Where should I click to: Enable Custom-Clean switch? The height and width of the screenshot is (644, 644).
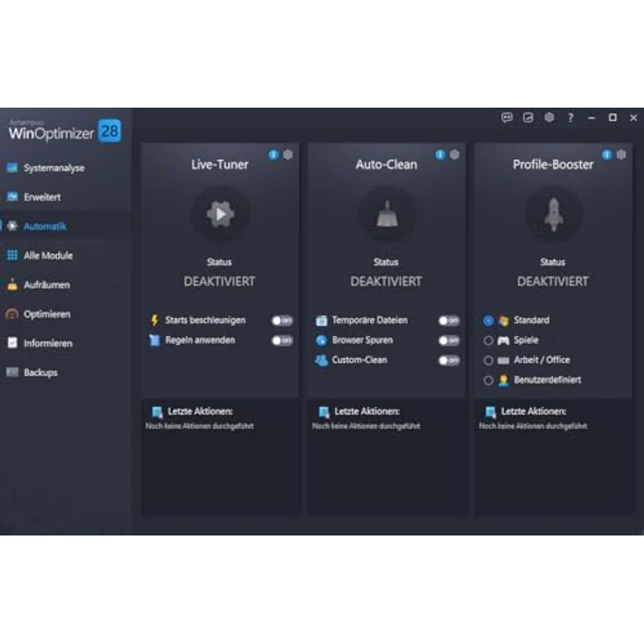pos(449,360)
